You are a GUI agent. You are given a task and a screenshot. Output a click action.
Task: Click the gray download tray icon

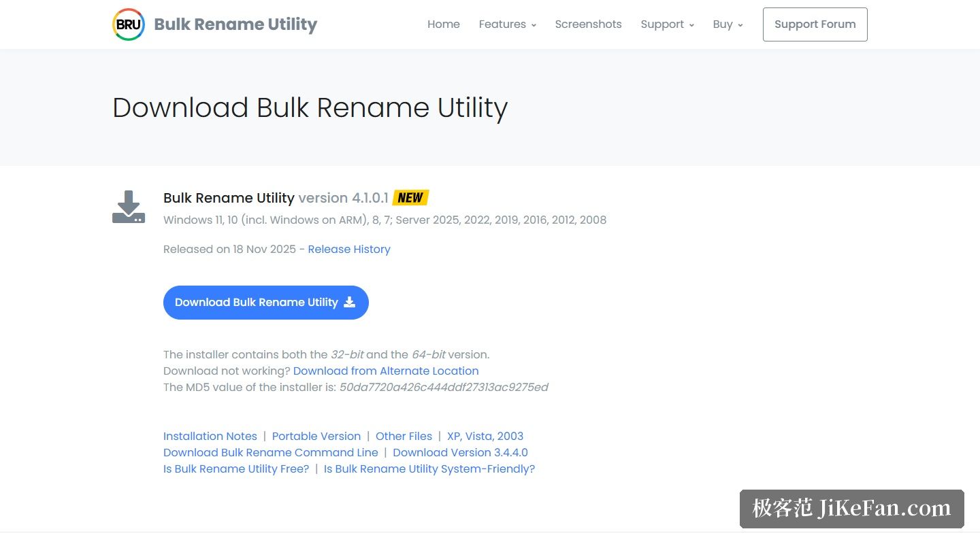(129, 207)
